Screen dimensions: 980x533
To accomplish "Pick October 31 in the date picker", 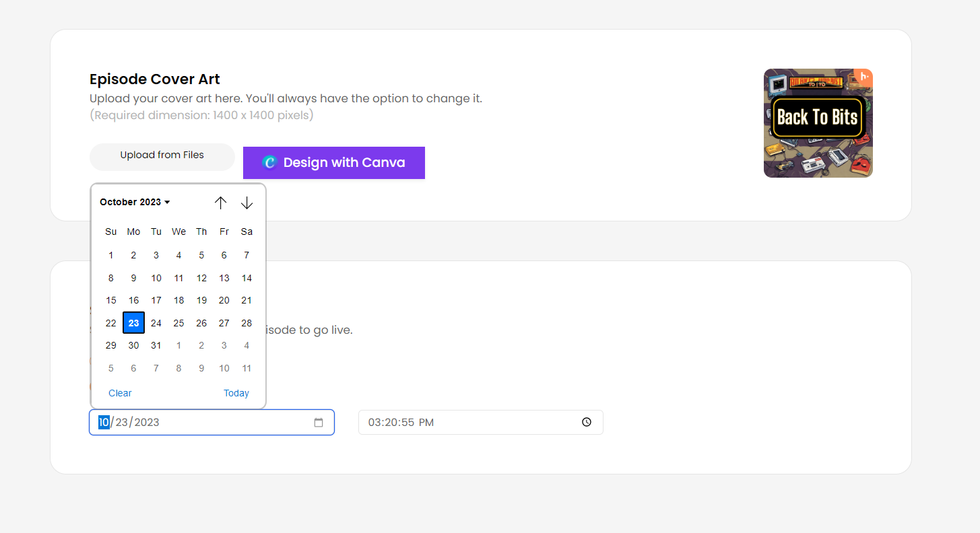I will pos(156,345).
